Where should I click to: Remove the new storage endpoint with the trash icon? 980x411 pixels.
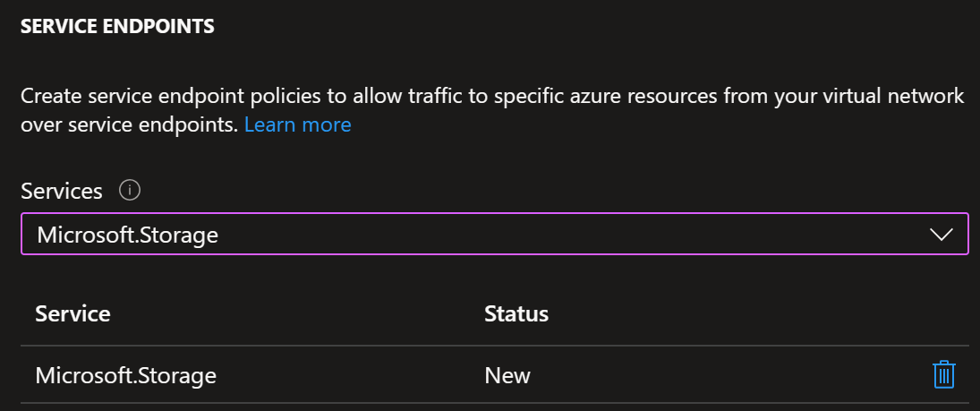pyautogui.click(x=943, y=374)
